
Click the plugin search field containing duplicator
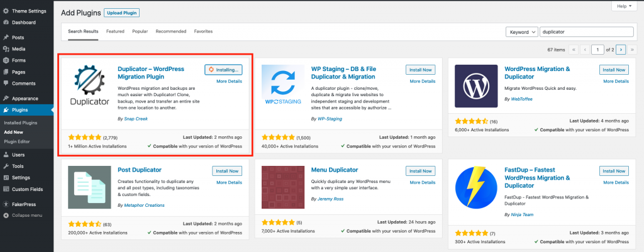(587, 32)
